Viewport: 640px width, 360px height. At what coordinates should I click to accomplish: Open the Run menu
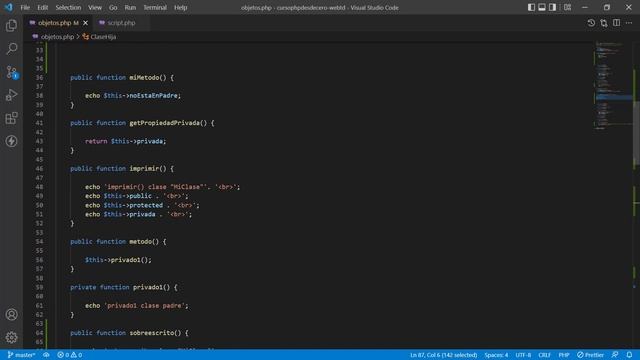(x=130, y=7)
